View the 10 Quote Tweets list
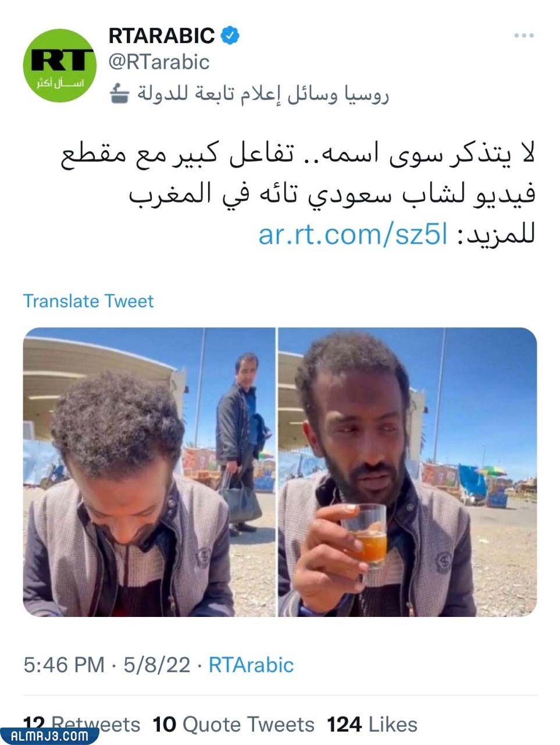560x745 pixels. pyautogui.click(x=233, y=724)
